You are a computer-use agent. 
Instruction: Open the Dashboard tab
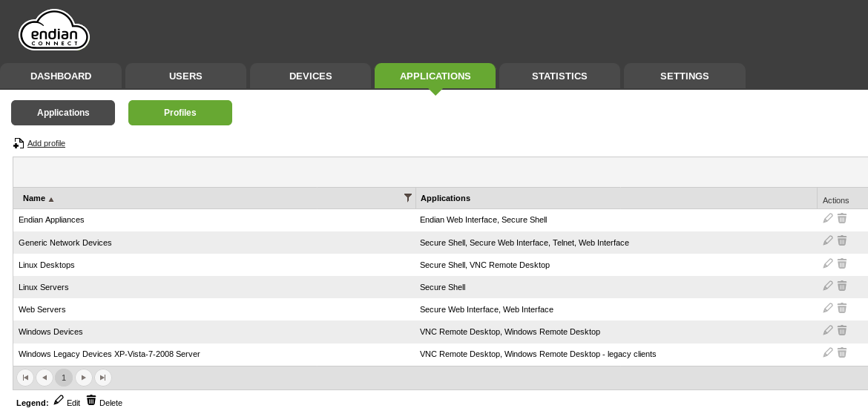(61, 76)
